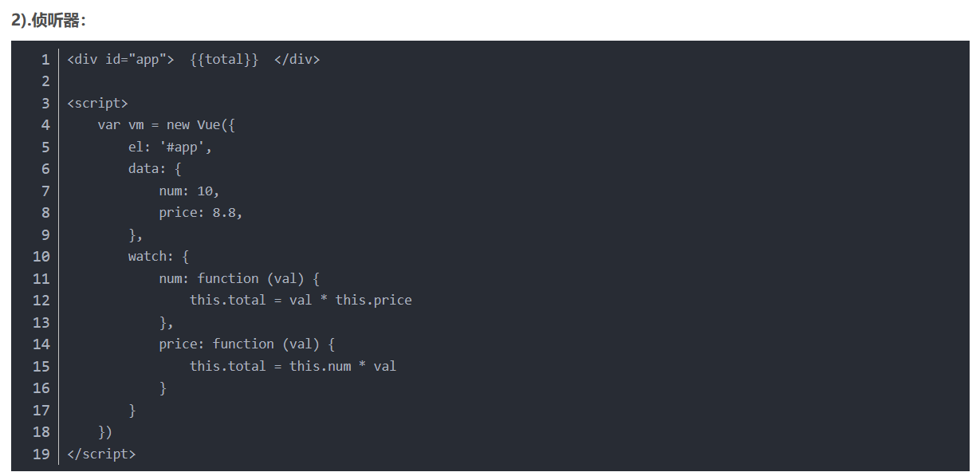Click the "el: '#app'," code line
The image size is (980, 476).
[x=170, y=148]
